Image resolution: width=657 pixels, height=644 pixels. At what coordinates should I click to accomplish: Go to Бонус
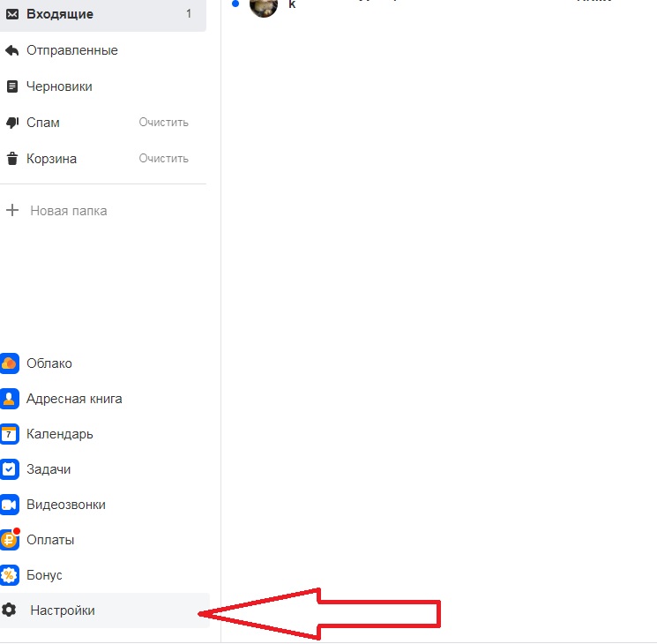(x=44, y=575)
